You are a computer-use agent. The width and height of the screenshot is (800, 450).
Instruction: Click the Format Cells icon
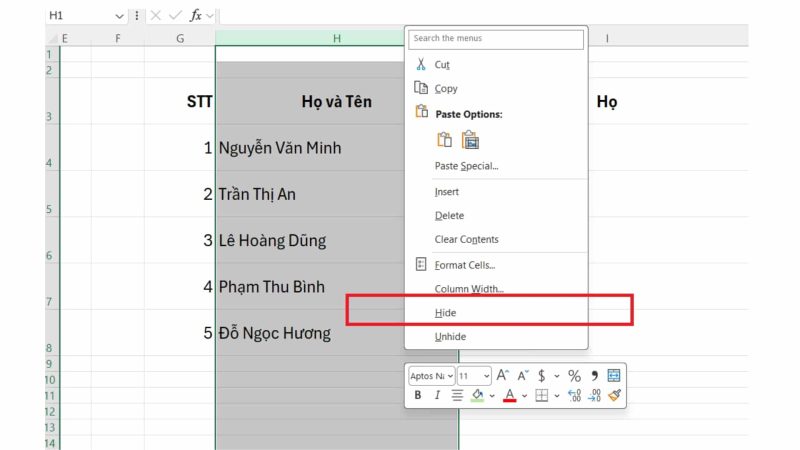(421, 264)
